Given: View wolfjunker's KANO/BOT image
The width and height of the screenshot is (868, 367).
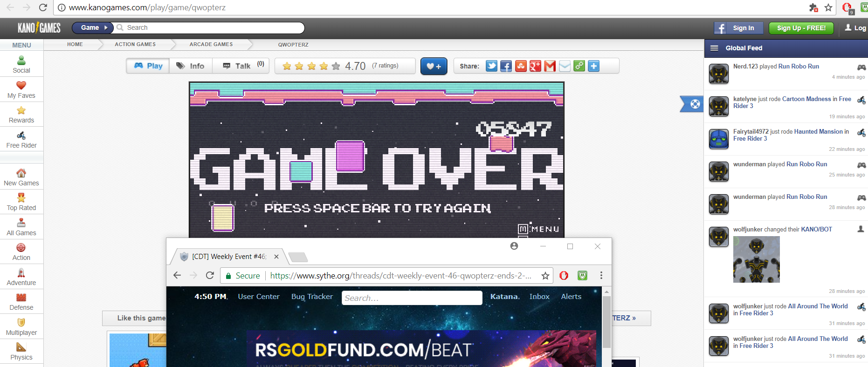Looking at the screenshot, I should [x=756, y=259].
